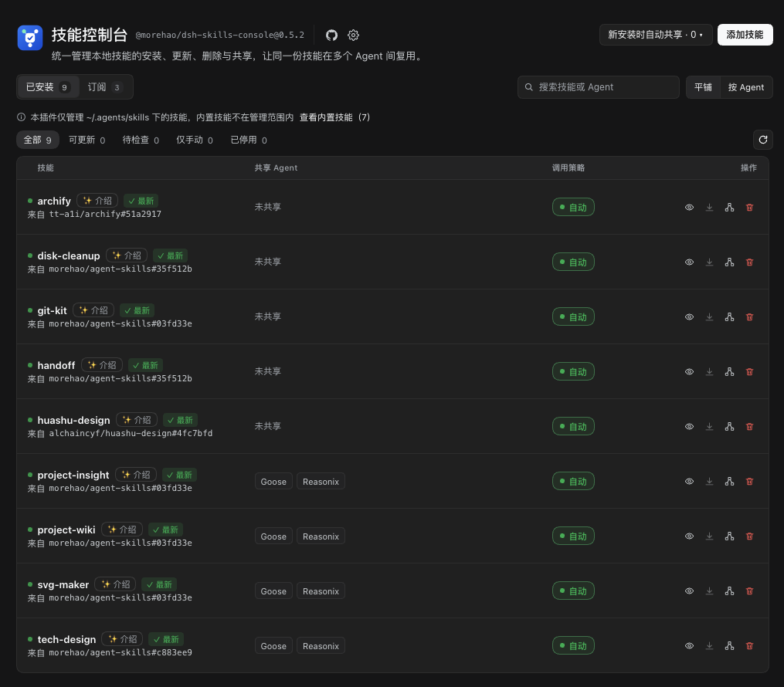This screenshot has height=687, width=784.
Task: Toggle visibility eye for project-wiki
Action: point(689,536)
